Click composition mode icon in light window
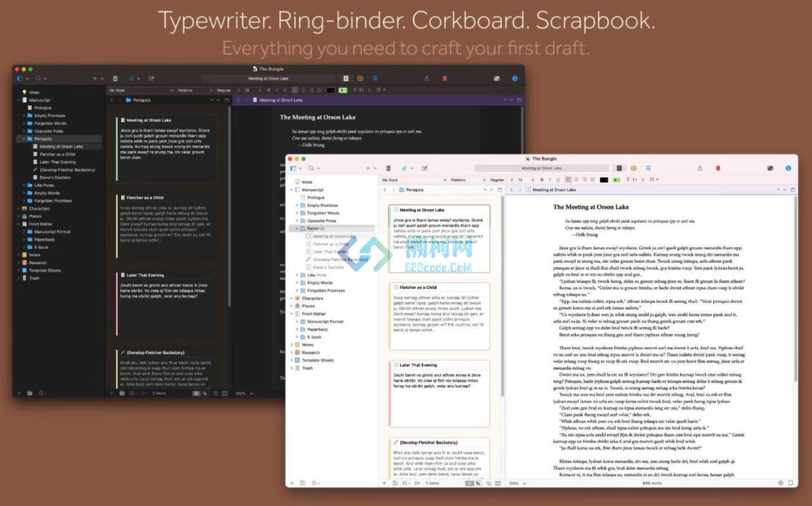The height and width of the screenshot is (506, 812). coord(770,168)
